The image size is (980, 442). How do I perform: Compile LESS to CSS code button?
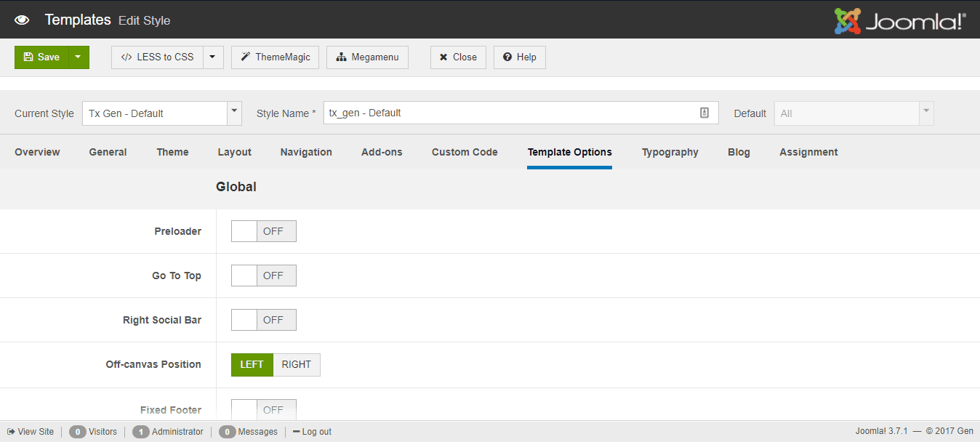pos(157,57)
